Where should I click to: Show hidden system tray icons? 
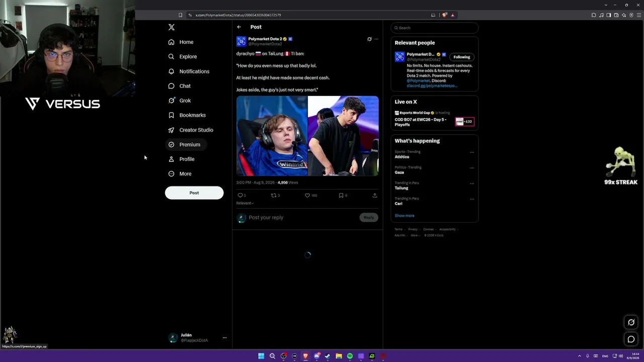click(579, 356)
